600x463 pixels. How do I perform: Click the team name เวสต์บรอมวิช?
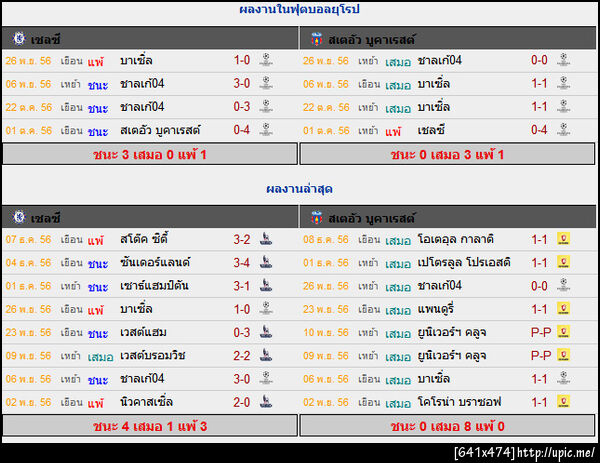tap(153, 355)
